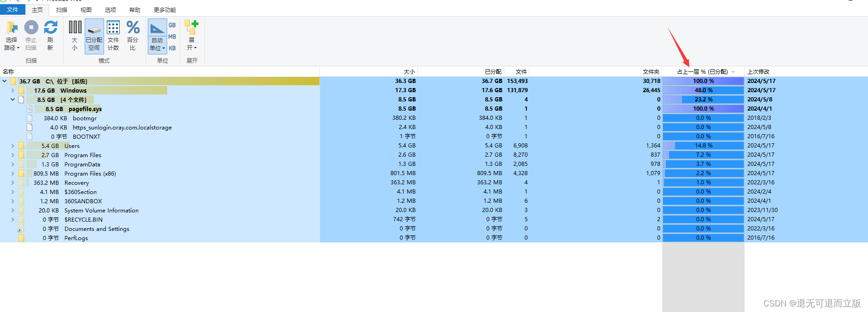Expand the System Volume Information node
Viewport: 868px width, 312px height.
point(13,210)
